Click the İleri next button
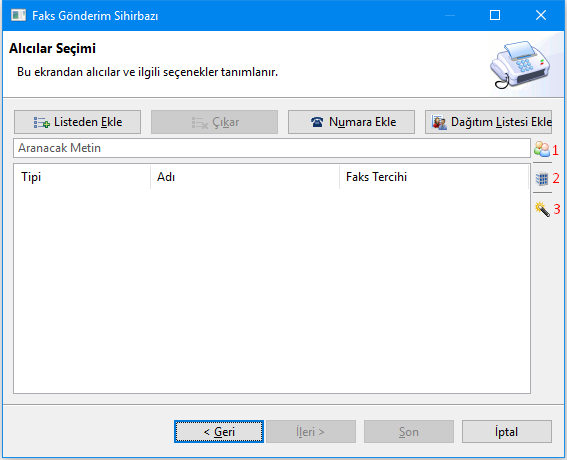The image size is (567, 460). pos(311,431)
